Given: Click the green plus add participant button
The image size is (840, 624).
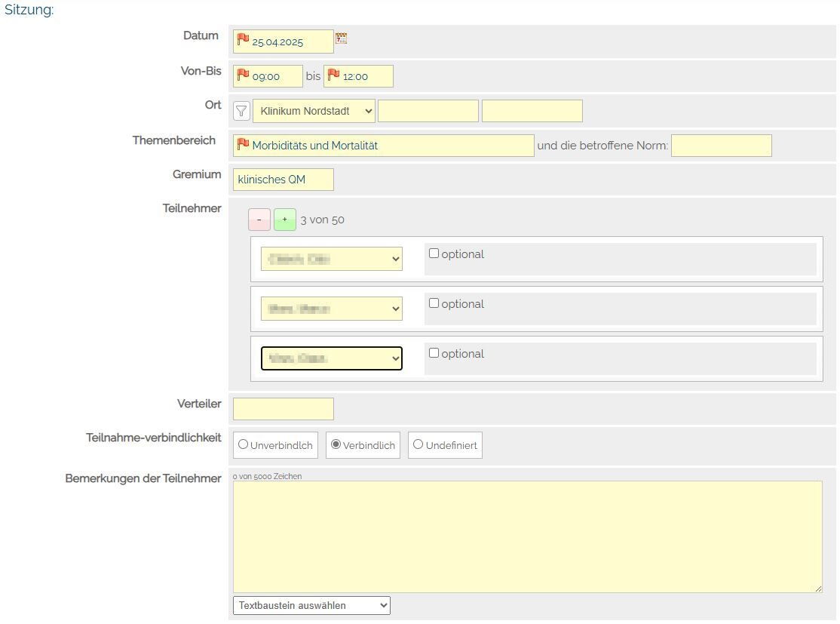Looking at the screenshot, I should tap(284, 220).
